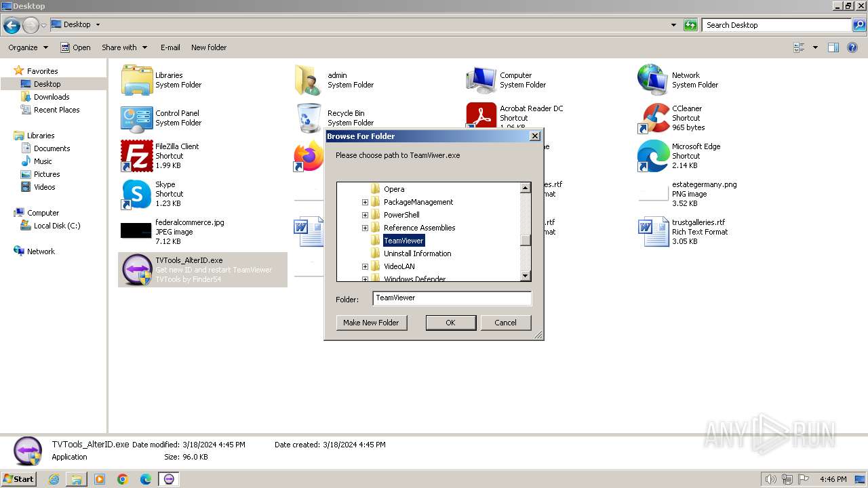Select the FileZilla Client shortcut icon

click(137, 156)
